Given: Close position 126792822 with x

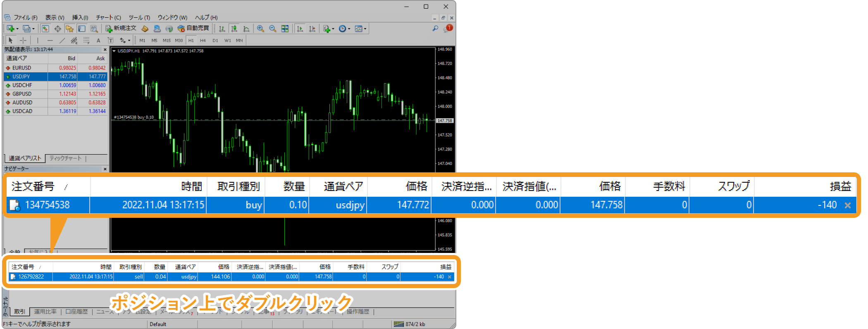Looking at the screenshot, I should 450,277.
